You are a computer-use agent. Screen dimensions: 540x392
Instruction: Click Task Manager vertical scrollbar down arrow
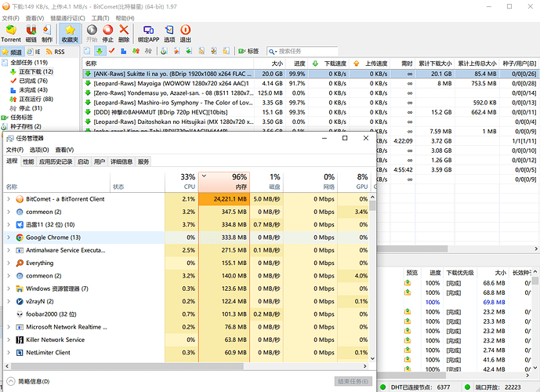point(372,358)
